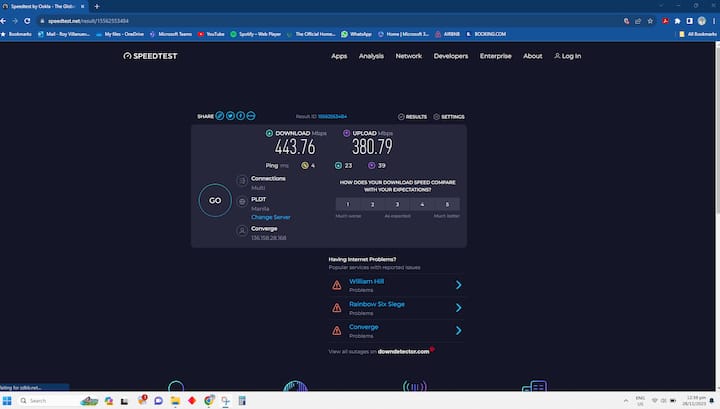Click Change Server link
This screenshot has height=409, width=720.
[x=270, y=217]
